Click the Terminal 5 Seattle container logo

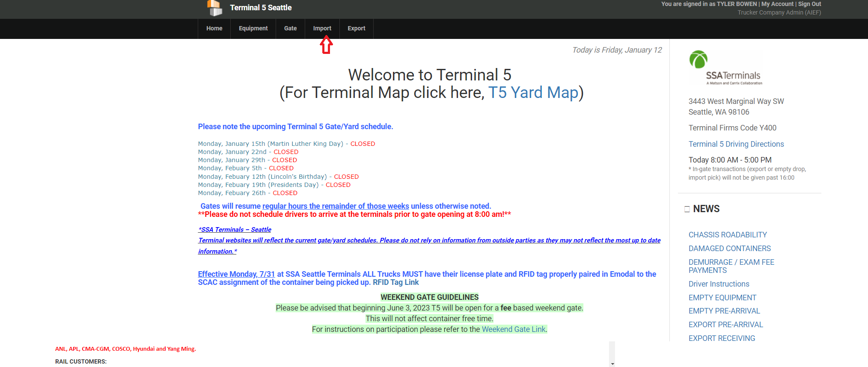tap(215, 8)
